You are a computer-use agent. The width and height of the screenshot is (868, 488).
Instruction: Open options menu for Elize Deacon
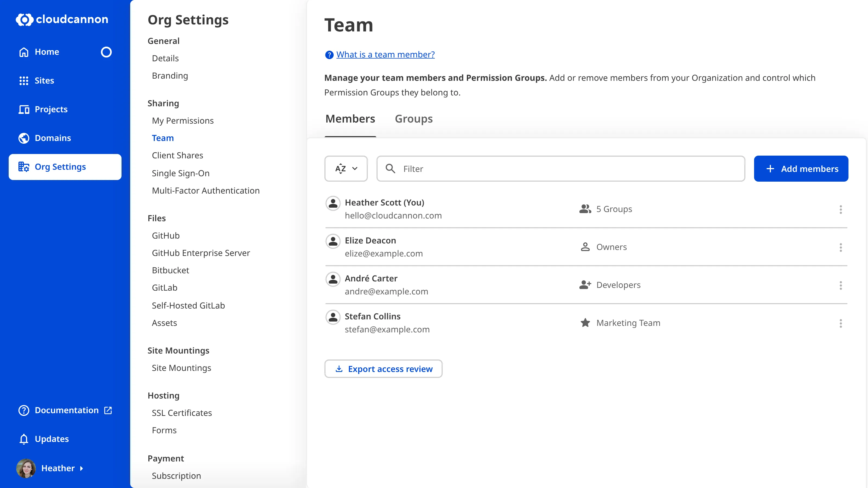pyautogui.click(x=840, y=248)
